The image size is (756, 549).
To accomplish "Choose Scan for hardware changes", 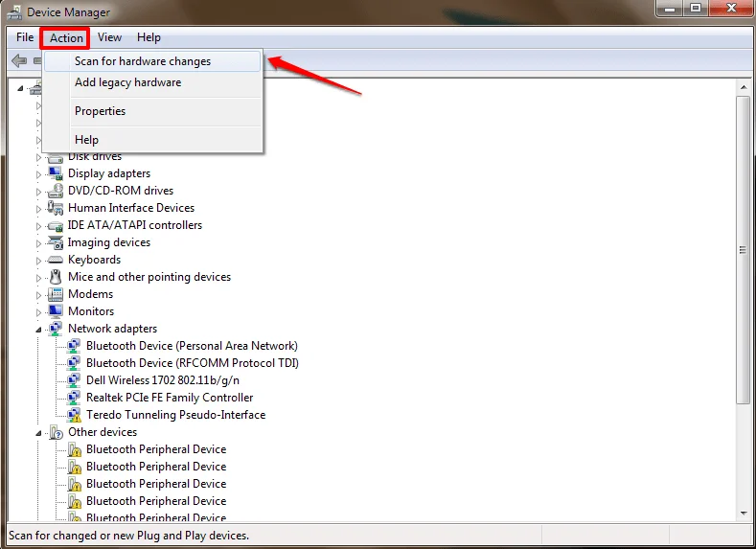I will 152,61.
